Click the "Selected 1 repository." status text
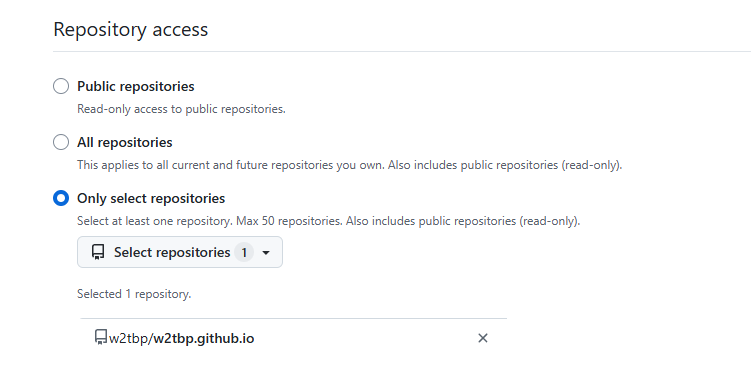 pos(134,294)
